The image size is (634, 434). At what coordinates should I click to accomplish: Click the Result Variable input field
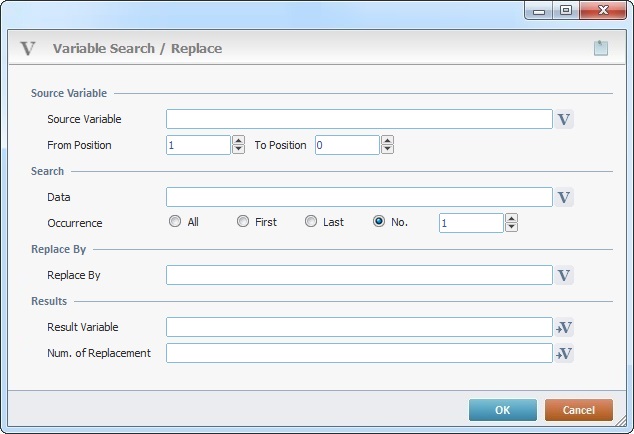click(x=359, y=327)
